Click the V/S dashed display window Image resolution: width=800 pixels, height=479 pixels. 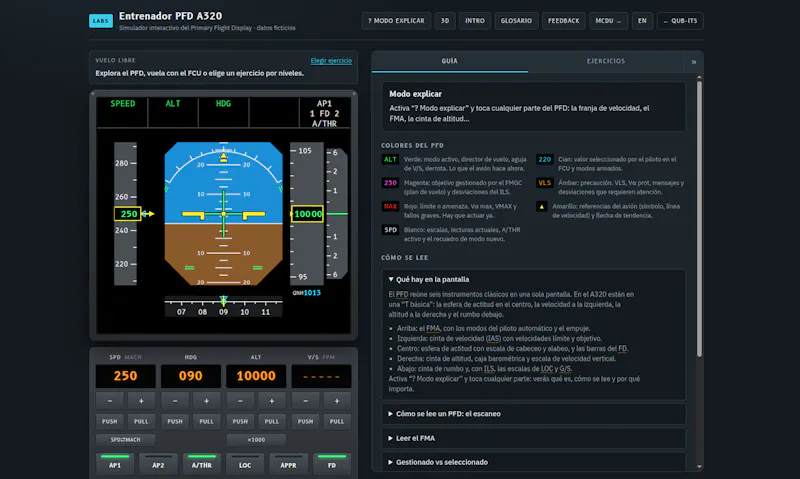[321, 376]
